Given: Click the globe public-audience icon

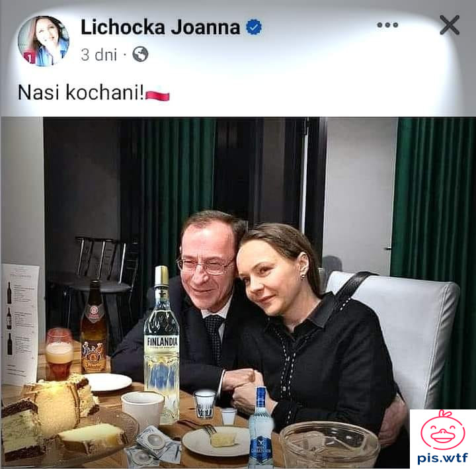Looking at the screenshot, I should point(140,54).
